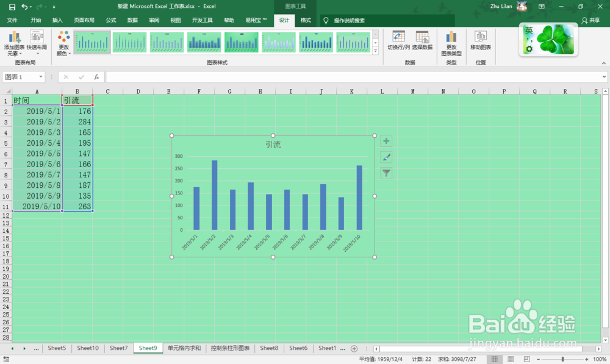Switch to Sheet8 tab
610x364 pixels.
coord(269,348)
